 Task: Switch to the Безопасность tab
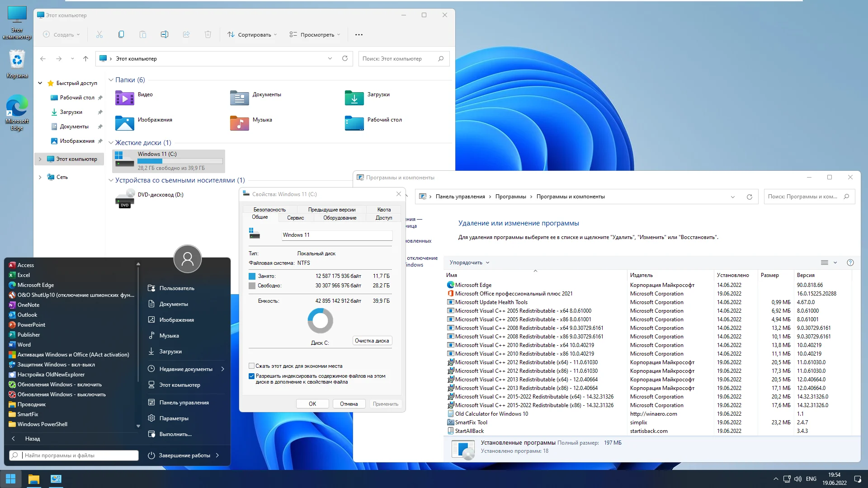(269, 210)
